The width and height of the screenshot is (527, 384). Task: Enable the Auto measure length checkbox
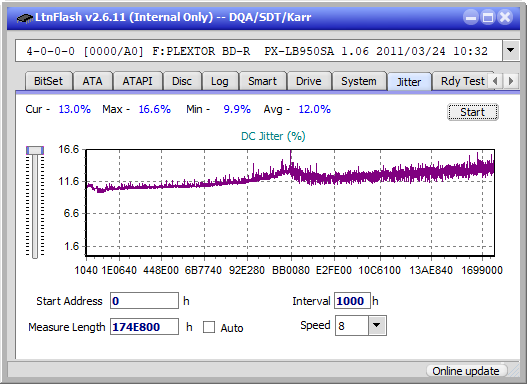click(209, 327)
